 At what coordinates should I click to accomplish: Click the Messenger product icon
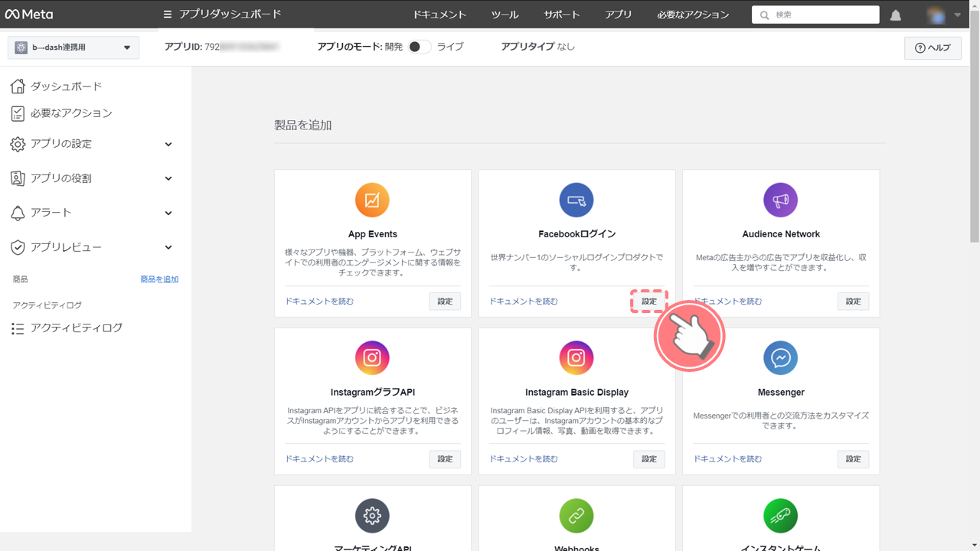pos(780,358)
